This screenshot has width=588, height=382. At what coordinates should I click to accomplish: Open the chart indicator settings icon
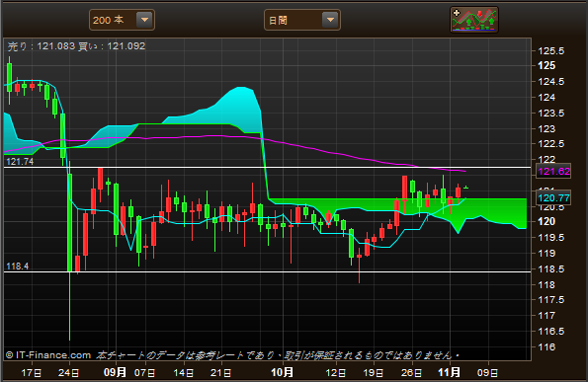tap(474, 20)
